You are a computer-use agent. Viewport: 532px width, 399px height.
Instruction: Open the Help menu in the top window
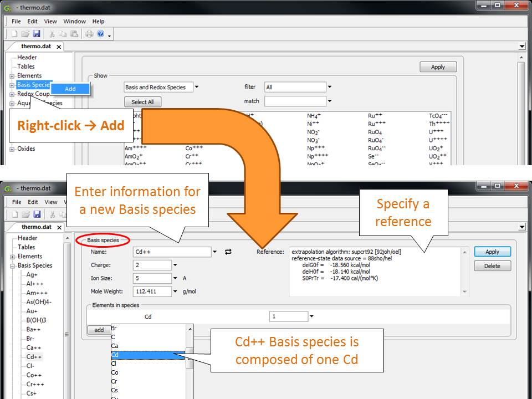99,22
